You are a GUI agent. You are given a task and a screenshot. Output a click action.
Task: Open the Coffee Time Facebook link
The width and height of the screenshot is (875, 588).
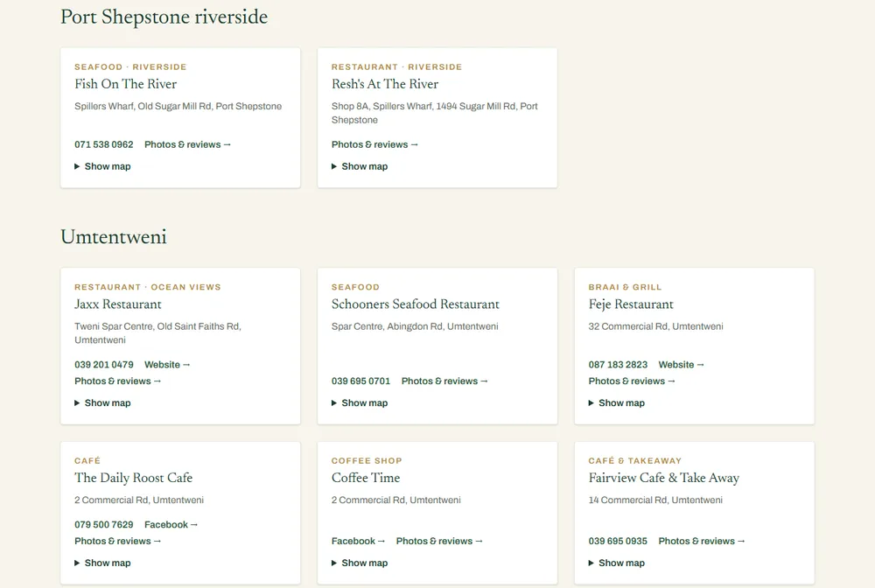point(358,541)
